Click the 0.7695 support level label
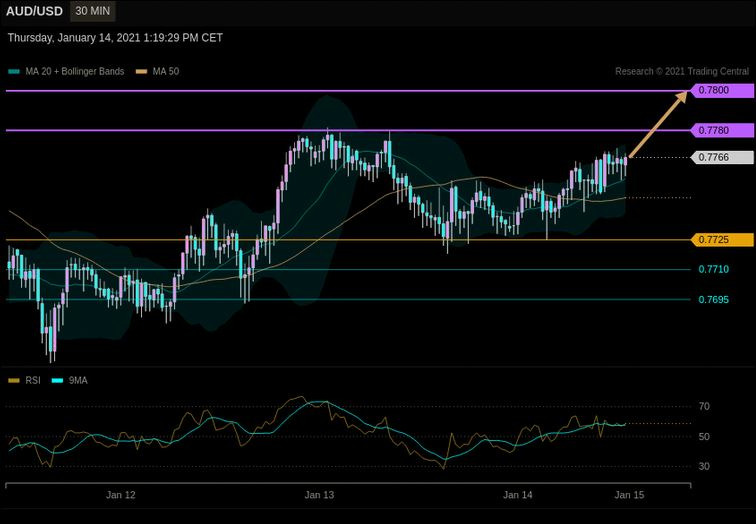The width and height of the screenshot is (756, 524). (x=714, y=300)
